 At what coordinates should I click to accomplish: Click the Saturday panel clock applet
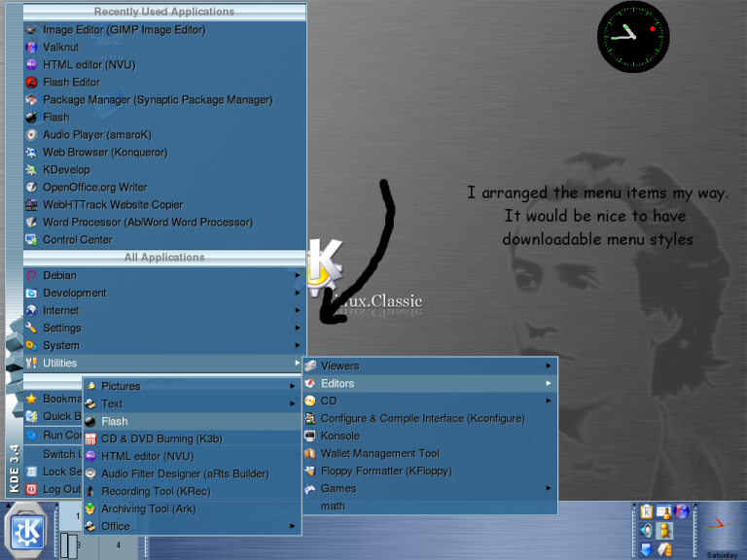click(722, 530)
